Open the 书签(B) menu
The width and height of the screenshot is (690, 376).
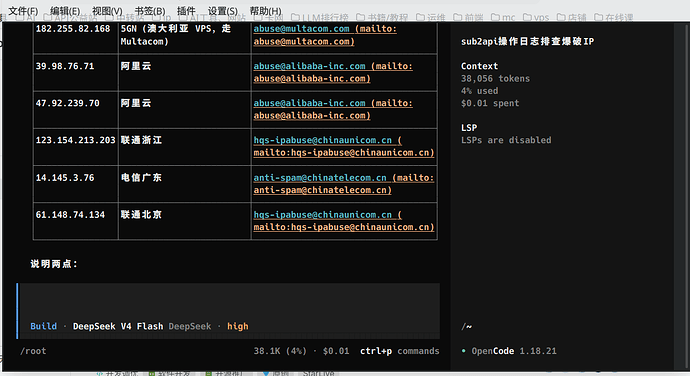tap(150, 11)
